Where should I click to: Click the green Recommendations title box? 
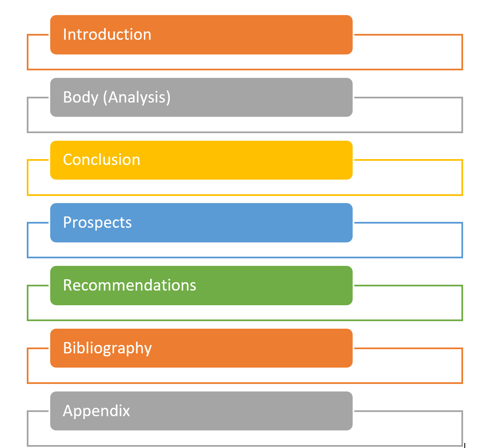click(201, 286)
